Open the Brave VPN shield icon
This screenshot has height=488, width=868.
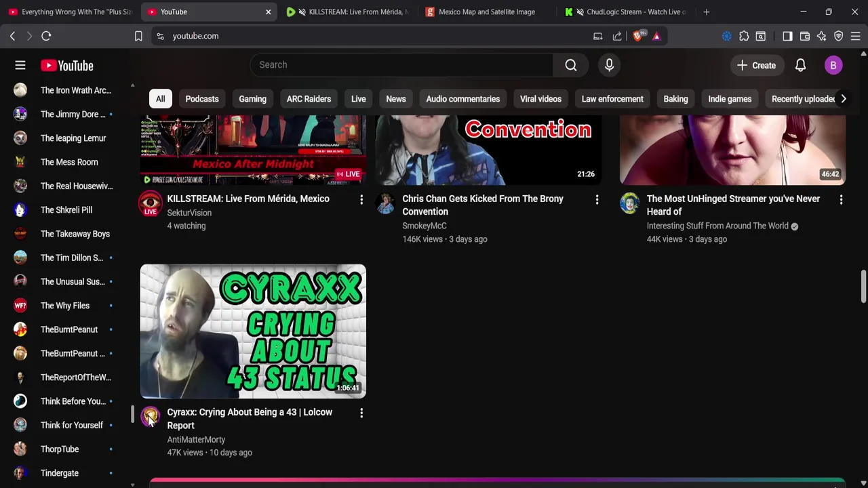coord(839,36)
